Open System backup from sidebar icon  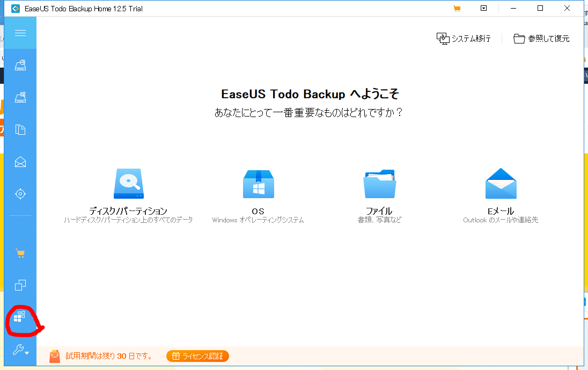tap(20, 98)
